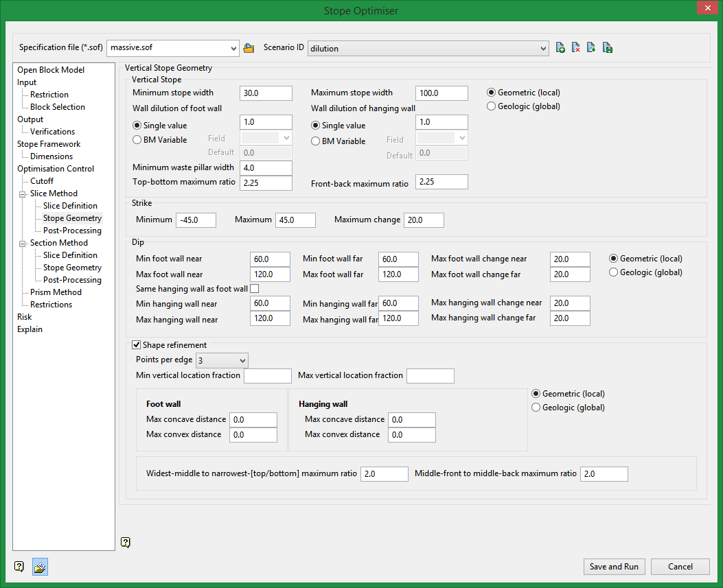The image size is (723, 588).
Task: Click the browse specification file folder icon
Action: tap(249, 48)
